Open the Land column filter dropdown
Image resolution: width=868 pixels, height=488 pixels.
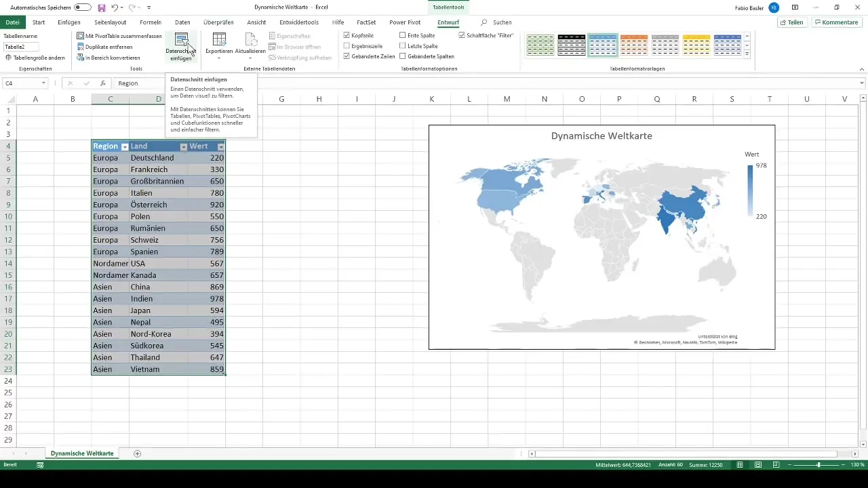pyautogui.click(x=184, y=146)
